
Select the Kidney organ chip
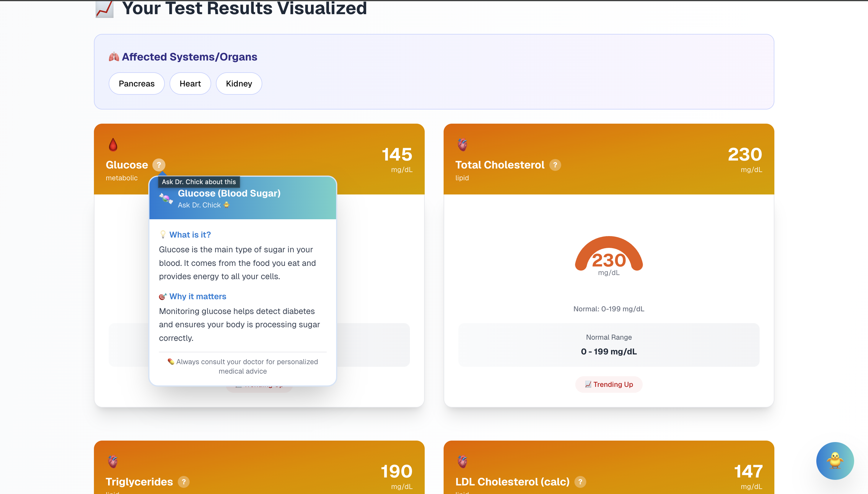(239, 84)
